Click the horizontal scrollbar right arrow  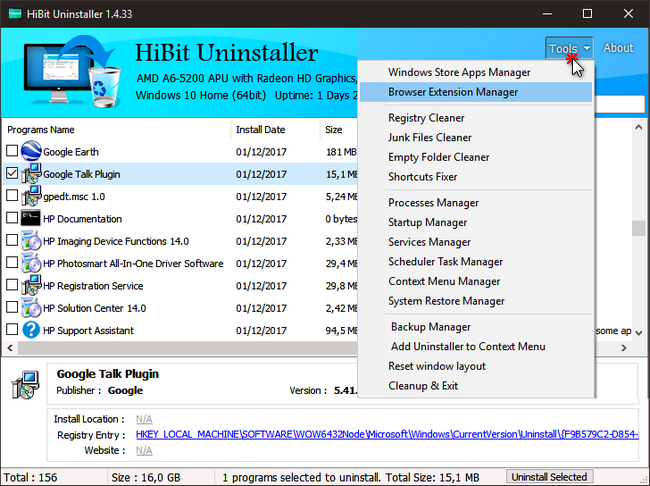pyautogui.click(x=624, y=348)
